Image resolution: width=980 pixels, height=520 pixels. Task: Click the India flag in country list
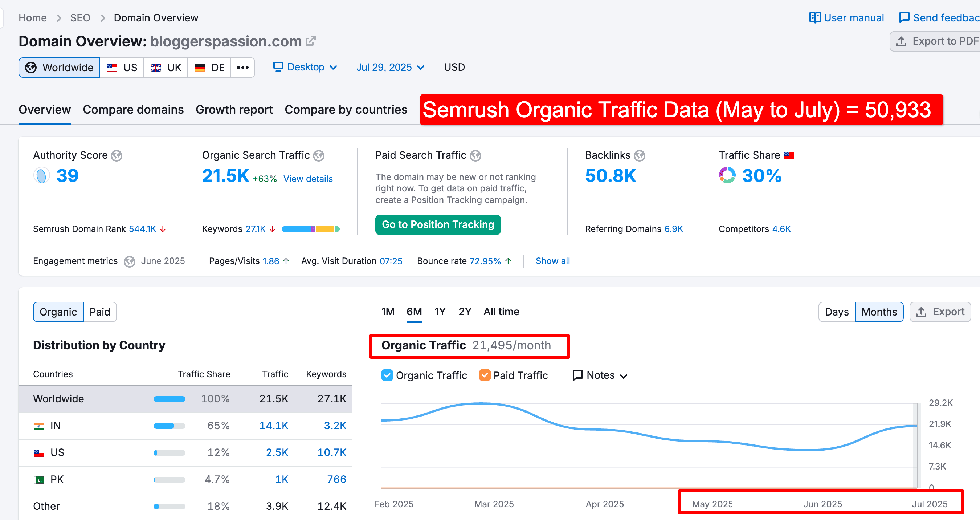click(x=39, y=426)
